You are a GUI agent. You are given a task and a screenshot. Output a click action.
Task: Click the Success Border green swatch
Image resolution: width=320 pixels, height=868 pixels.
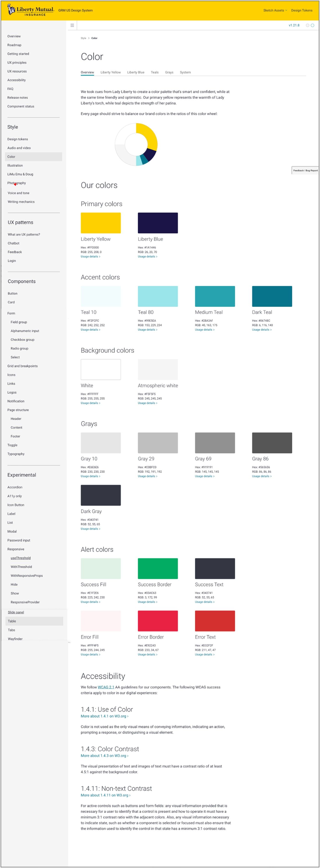(x=157, y=568)
